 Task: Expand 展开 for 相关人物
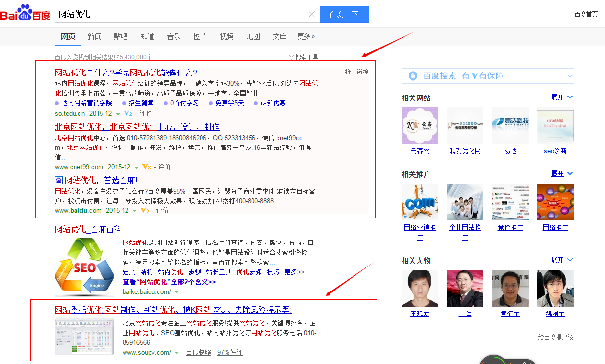pos(562,260)
